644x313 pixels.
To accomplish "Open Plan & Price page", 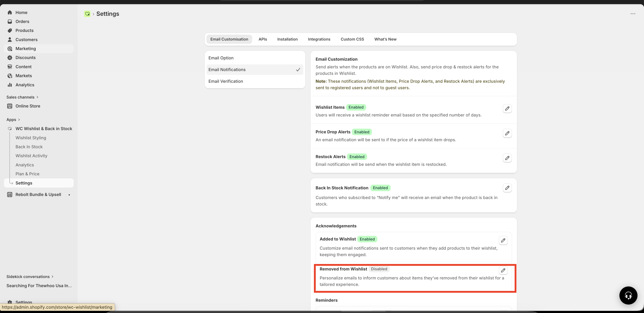I will pos(27,174).
